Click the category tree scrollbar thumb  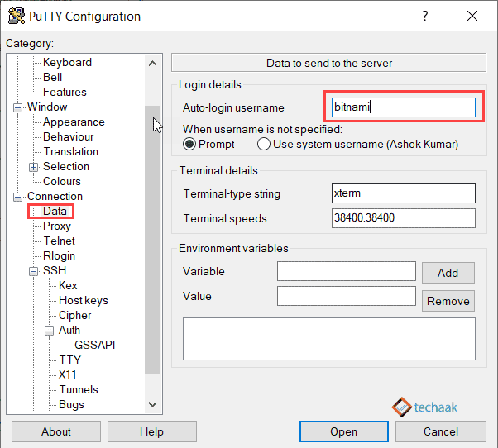click(x=152, y=240)
